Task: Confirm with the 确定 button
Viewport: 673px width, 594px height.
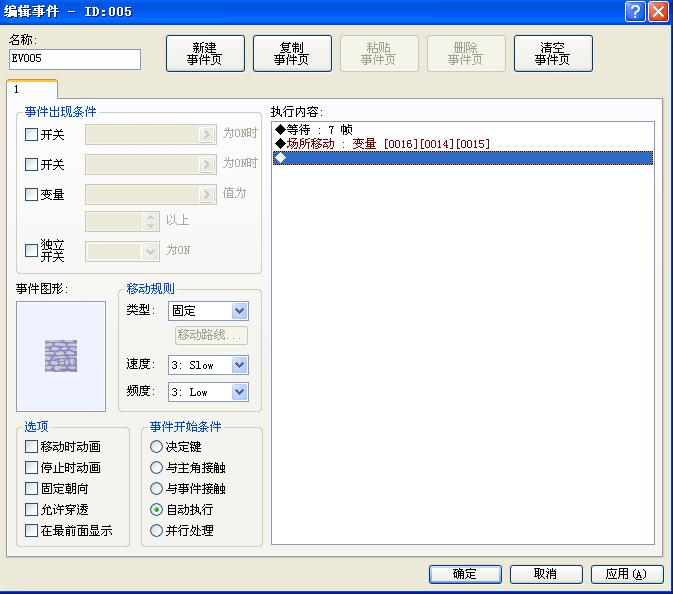Action: [465, 574]
